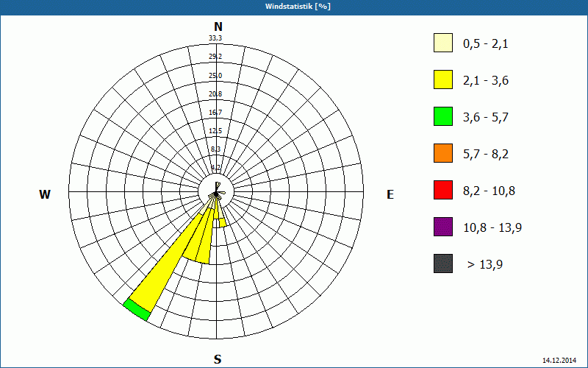Click the 25,0 ring scale value
Viewport: 588px width, 368px height.
(x=215, y=76)
